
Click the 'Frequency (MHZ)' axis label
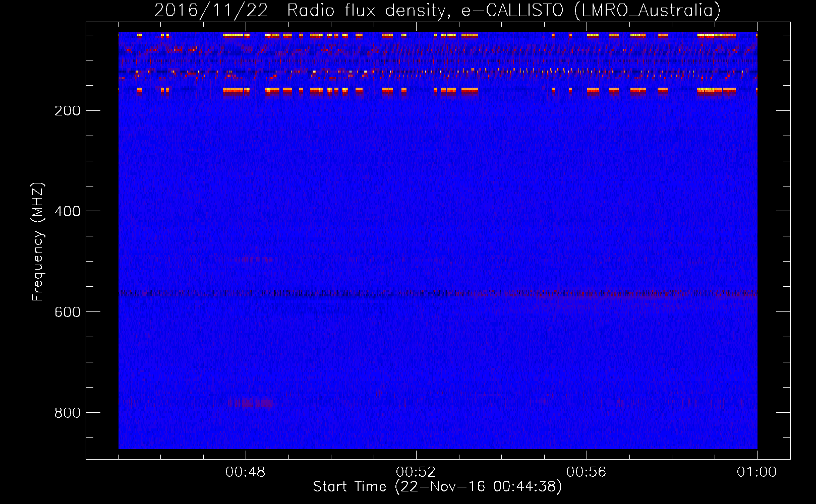tap(38, 241)
